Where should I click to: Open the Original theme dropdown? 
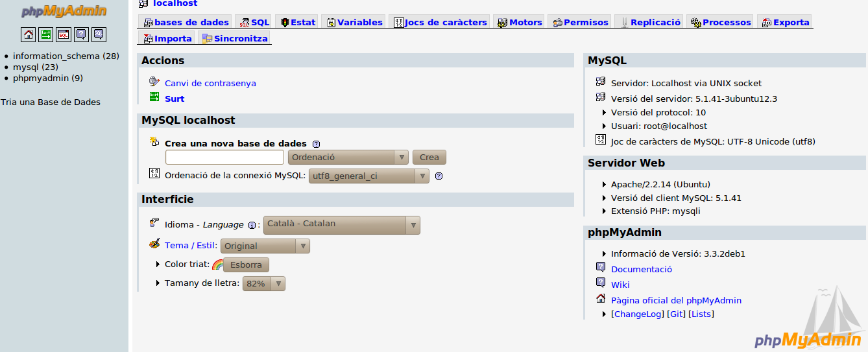[265, 246]
